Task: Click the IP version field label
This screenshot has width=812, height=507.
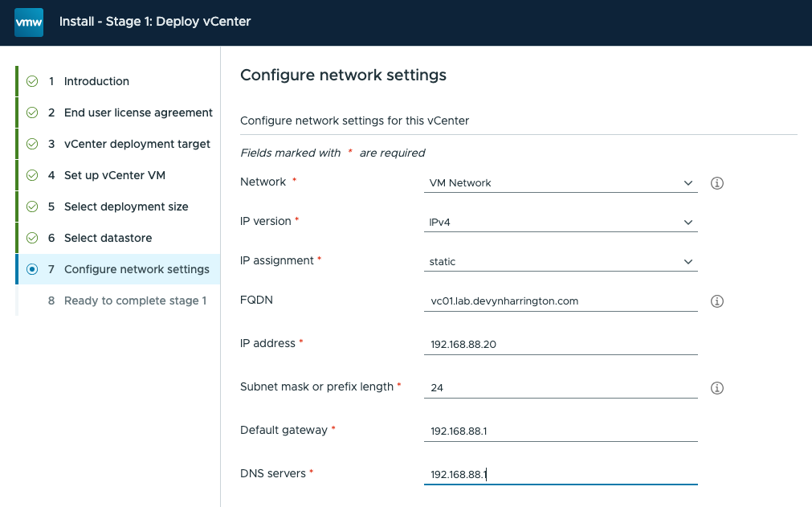Action: 266,221
